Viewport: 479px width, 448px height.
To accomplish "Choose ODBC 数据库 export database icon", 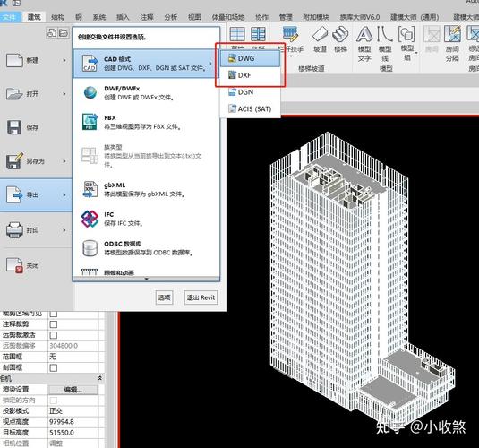I will 90,248.
